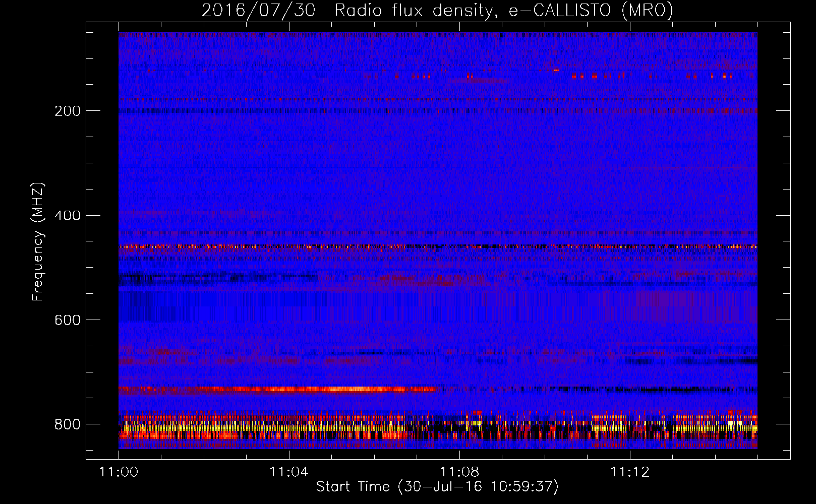Click the bright red emission band near 735 MHz
This screenshot has height=504, width=816.
point(276,389)
